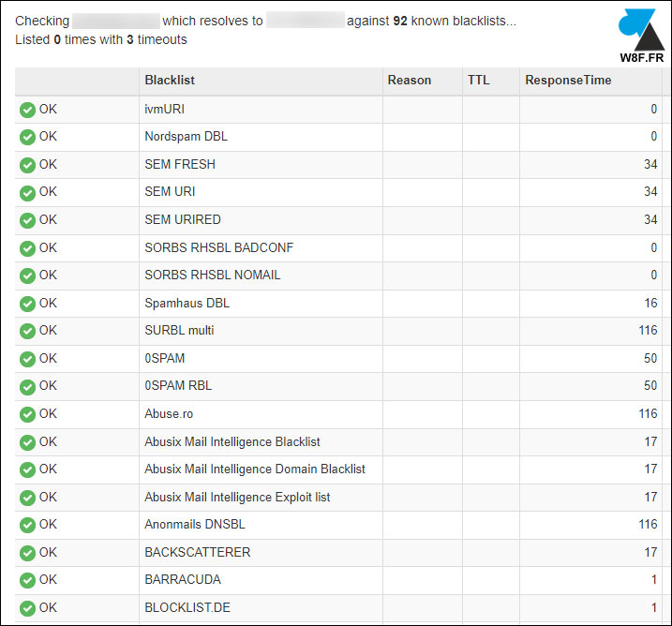Image resolution: width=672 pixels, height=626 pixels.
Task: Click the check icon in Spamhaus DBL row
Action: point(27,304)
